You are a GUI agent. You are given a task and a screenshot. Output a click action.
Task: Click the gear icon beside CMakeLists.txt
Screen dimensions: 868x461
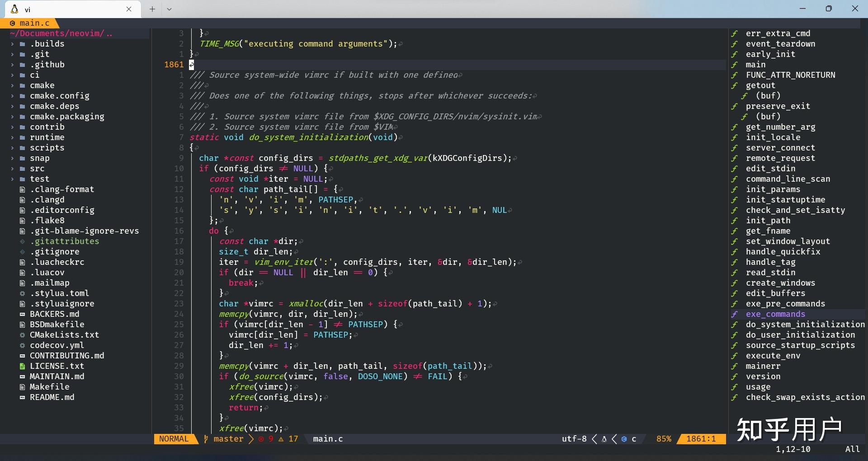coord(22,335)
